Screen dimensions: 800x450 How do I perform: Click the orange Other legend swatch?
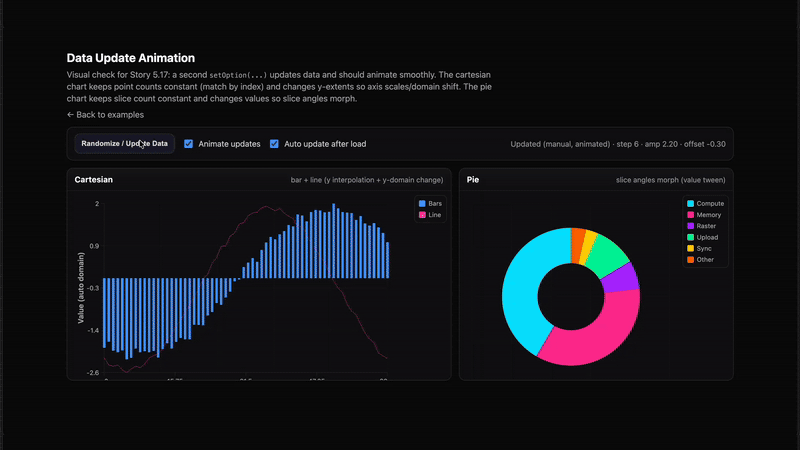(690, 260)
